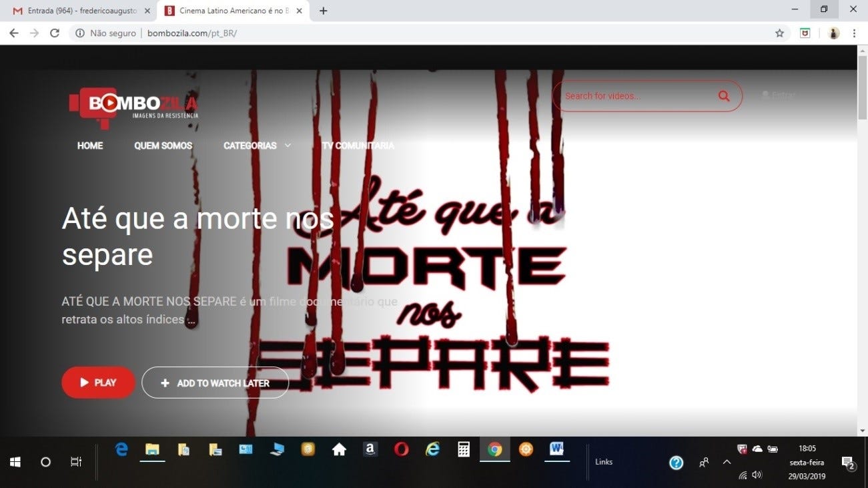The image size is (868, 488).
Task: Click the page scrollbar thumb
Action: pos(862,87)
